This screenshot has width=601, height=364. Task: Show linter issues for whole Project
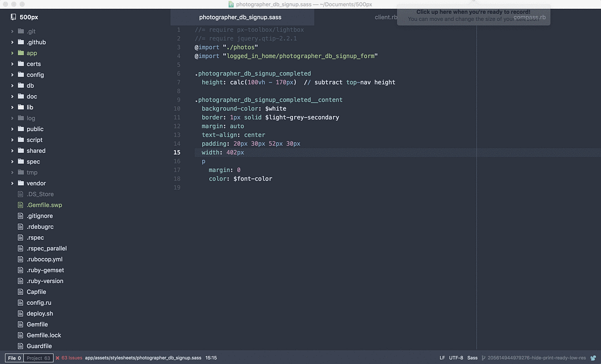click(x=38, y=358)
